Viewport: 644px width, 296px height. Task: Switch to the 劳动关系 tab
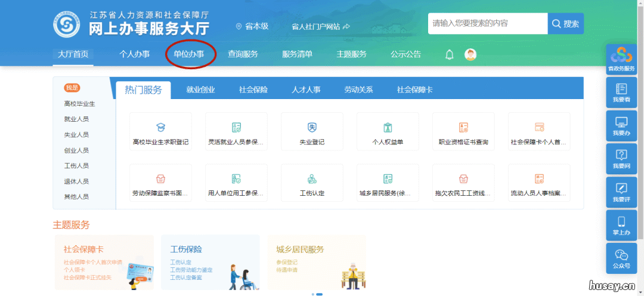(358, 90)
